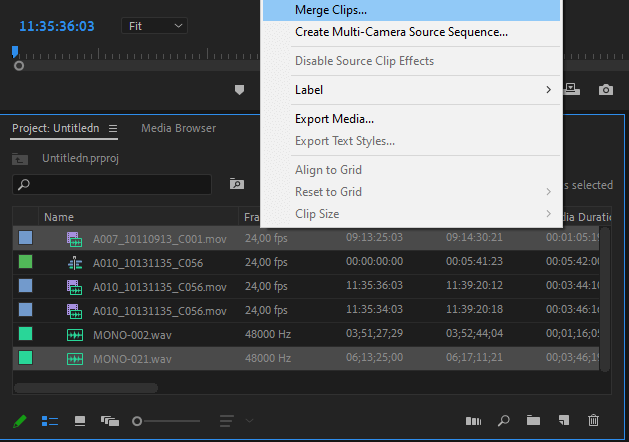Image resolution: width=629 pixels, height=442 pixels.
Task: Switch to Freeform View icon
Action: click(x=110, y=421)
